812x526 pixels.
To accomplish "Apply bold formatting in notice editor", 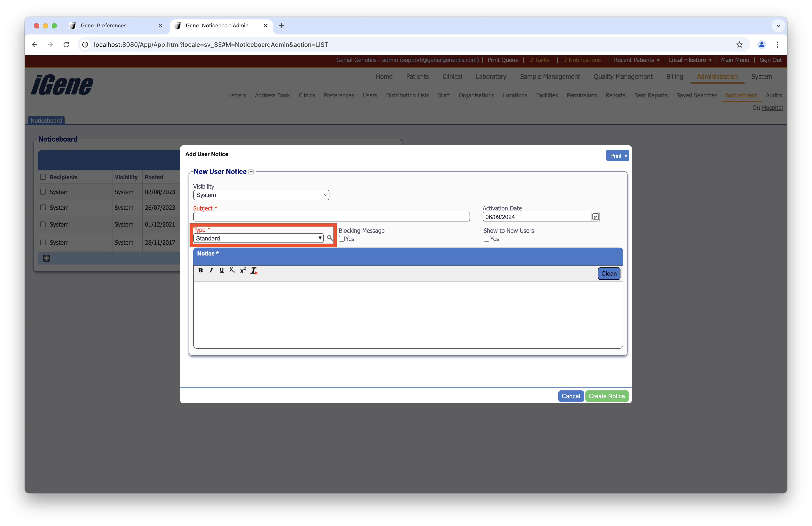I will click(201, 270).
